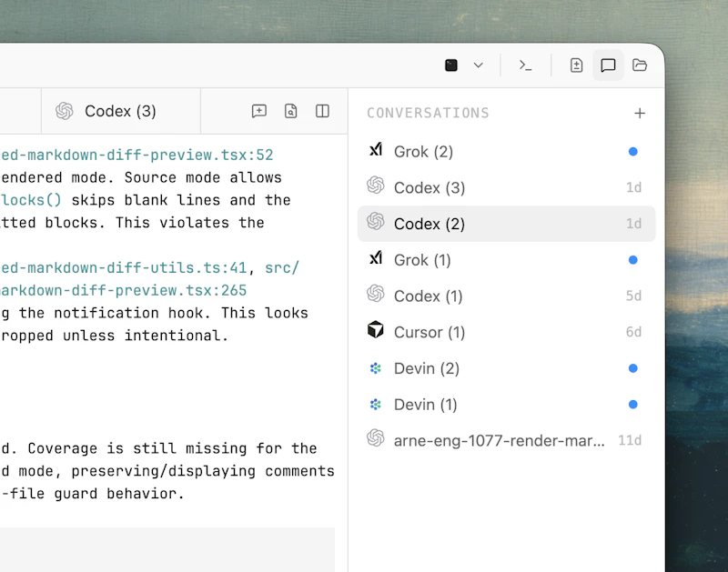The width and height of the screenshot is (728, 572).
Task: Open the Codex (1) conversation
Action: click(506, 296)
